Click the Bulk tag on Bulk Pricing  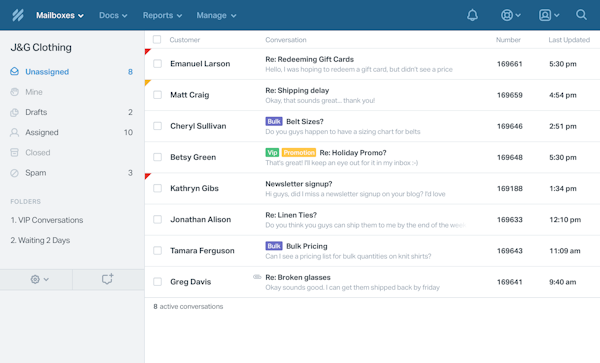point(274,246)
